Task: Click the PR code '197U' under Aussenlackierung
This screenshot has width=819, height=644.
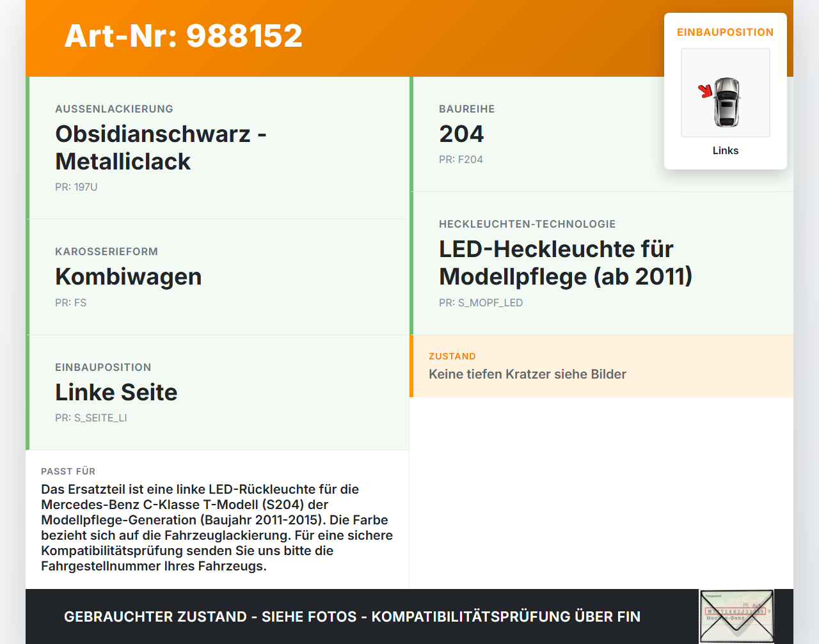Action: pos(76,187)
